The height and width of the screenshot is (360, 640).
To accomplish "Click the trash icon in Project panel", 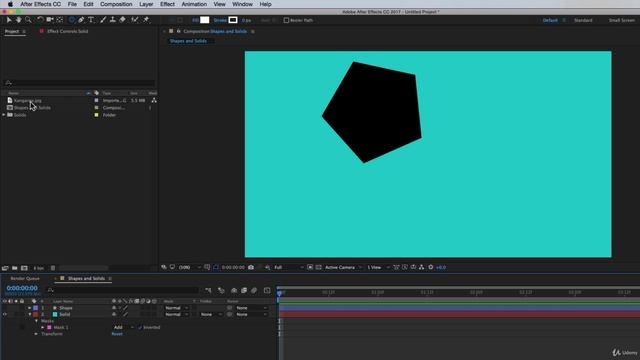I will tap(53, 268).
